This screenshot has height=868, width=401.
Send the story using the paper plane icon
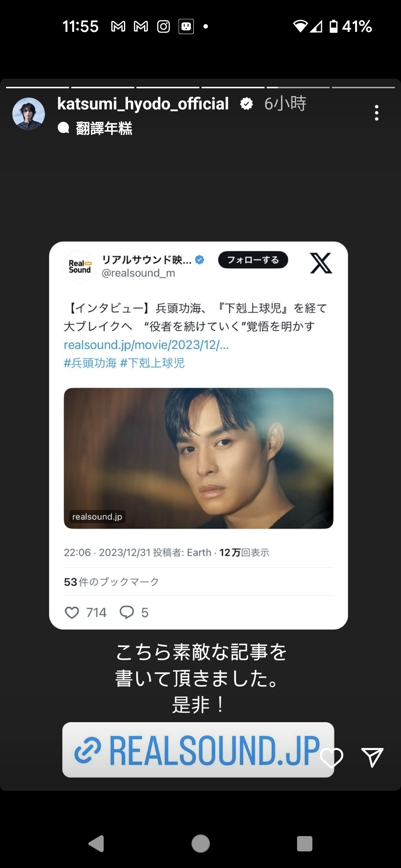(x=372, y=757)
